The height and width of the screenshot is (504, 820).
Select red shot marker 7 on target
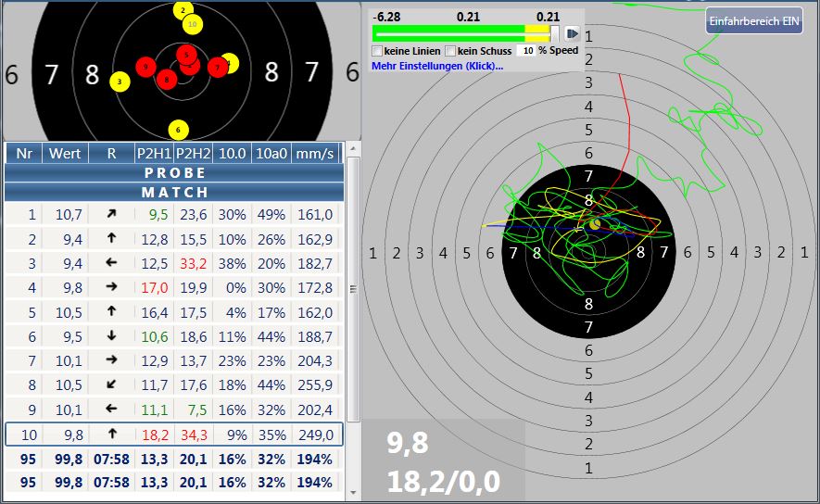[x=217, y=67]
